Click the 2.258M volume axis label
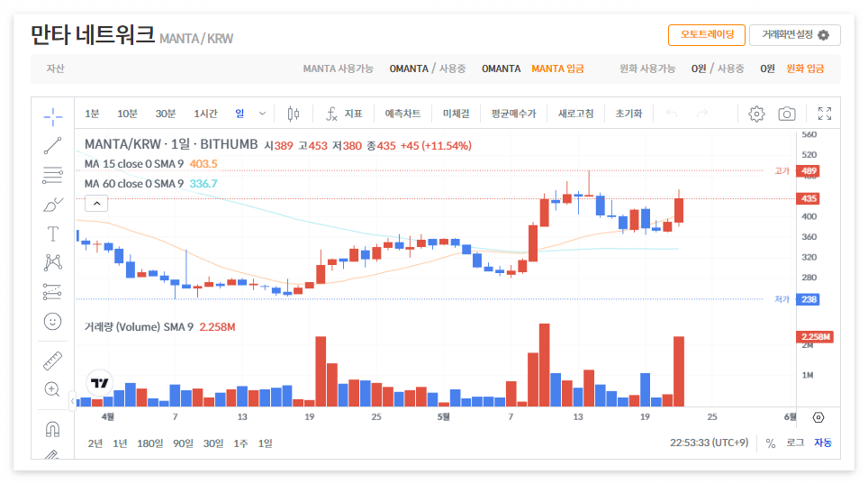Screen dimensions: 868x484 pos(815,336)
